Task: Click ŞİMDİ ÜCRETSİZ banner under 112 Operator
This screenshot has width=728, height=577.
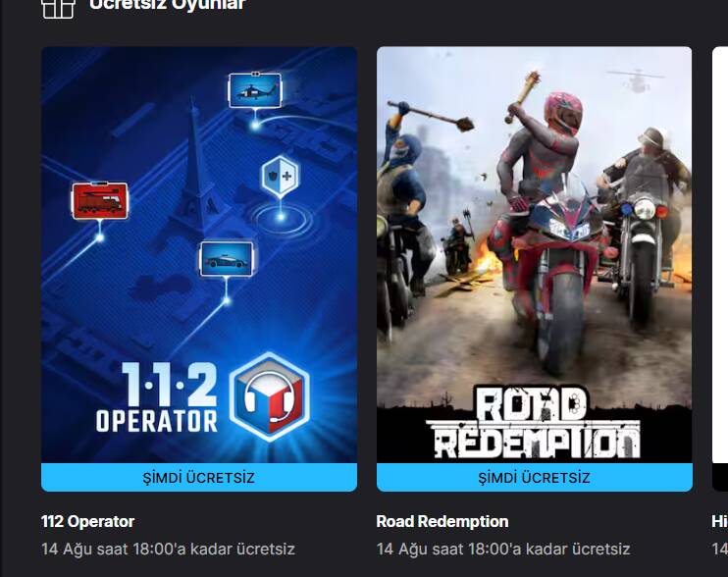Action: [199, 477]
